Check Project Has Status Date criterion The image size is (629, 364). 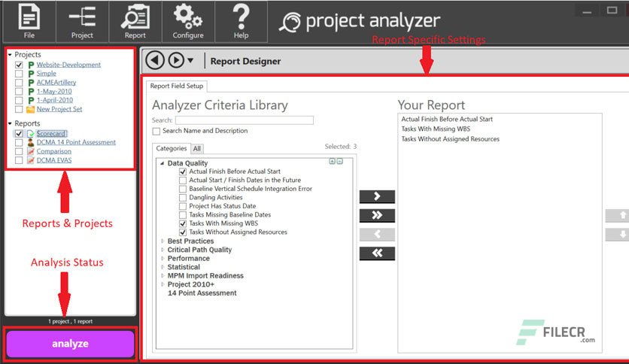point(183,207)
